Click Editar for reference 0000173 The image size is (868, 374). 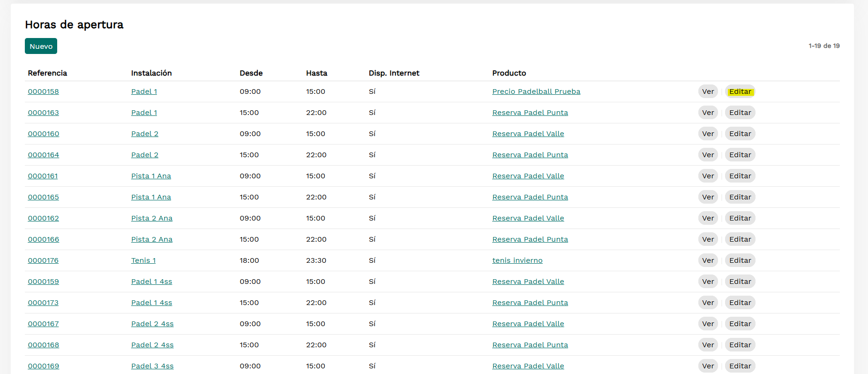[740, 303]
